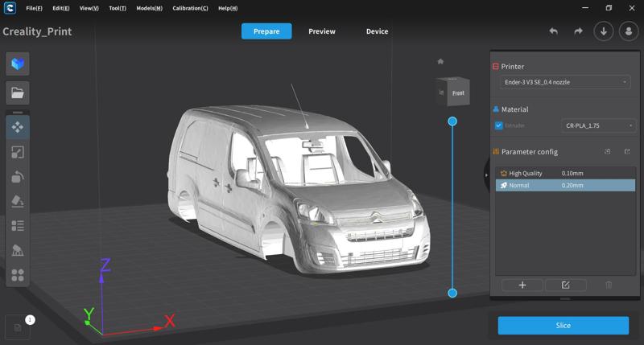Screen dimensions: 644x345
Task: Click the bottom handle of layer slider
Action: 452,293
